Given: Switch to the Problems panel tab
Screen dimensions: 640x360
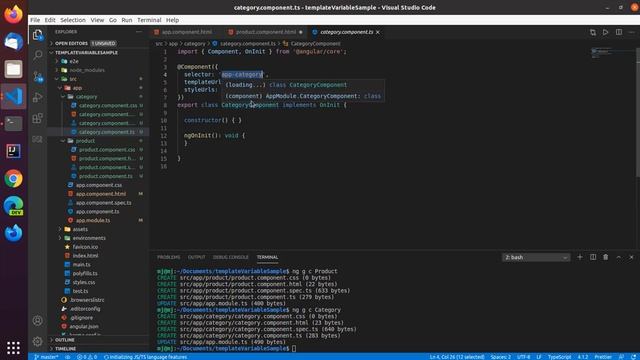Looking at the screenshot, I should coord(169,257).
